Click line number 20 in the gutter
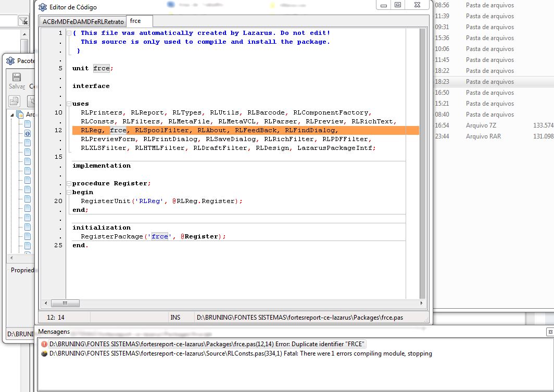The height and width of the screenshot is (392, 554). pyautogui.click(x=58, y=201)
